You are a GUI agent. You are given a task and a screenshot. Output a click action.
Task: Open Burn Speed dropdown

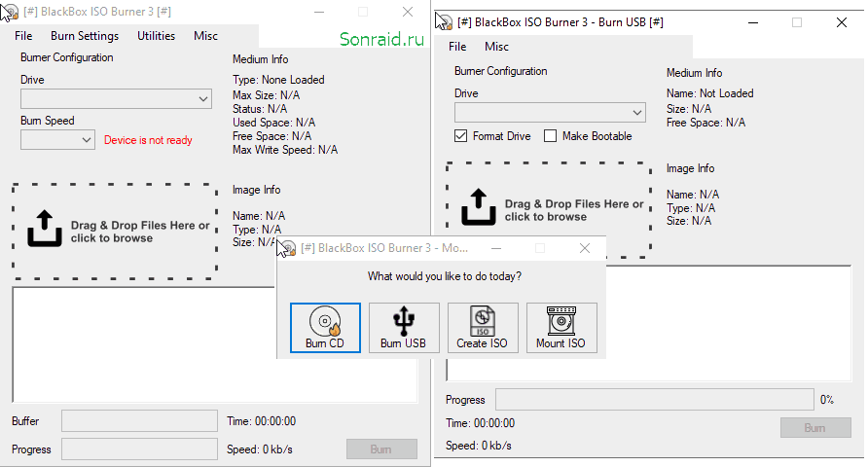tap(57, 140)
